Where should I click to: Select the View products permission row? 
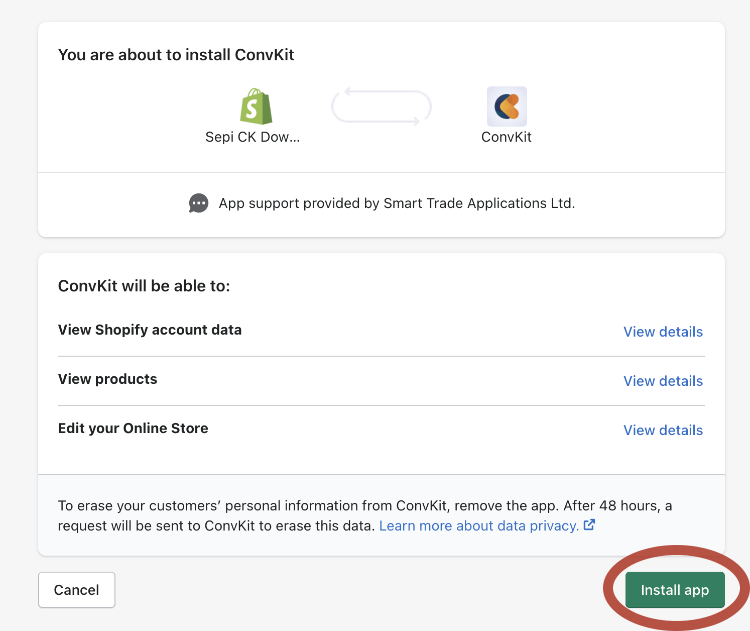point(381,380)
